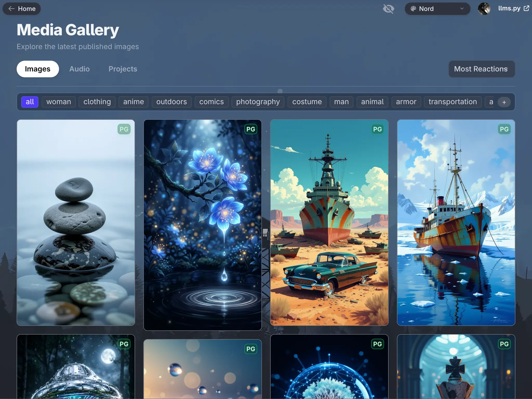Open the user avatar picture
The image size is (532, 399).
pyautogui.click(x=484, y=9)
